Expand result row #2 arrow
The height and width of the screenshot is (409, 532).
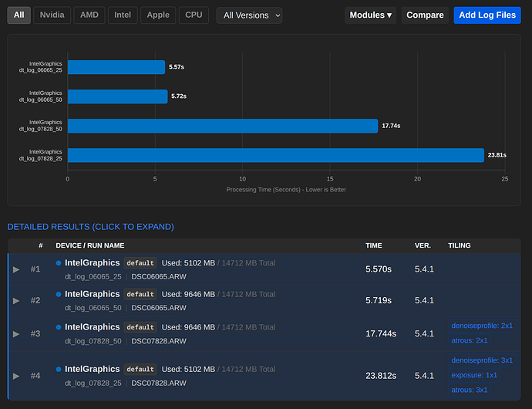16,301
